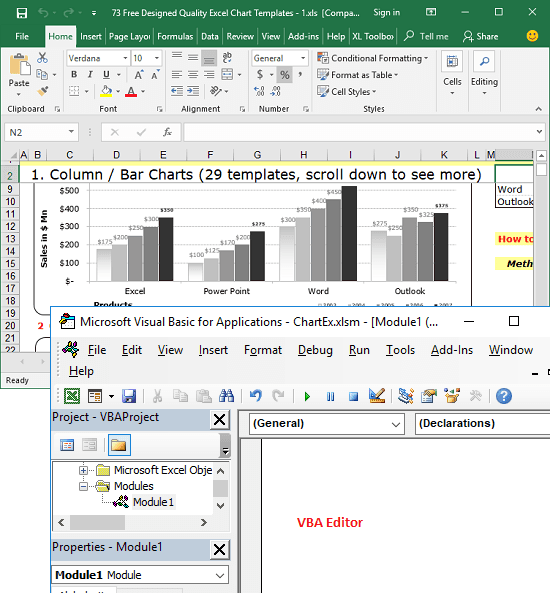Toggle Italic formatting in Excel ribbon
Image resolution: width=550 pixels, height=593 pixels.
pos(90,75)
